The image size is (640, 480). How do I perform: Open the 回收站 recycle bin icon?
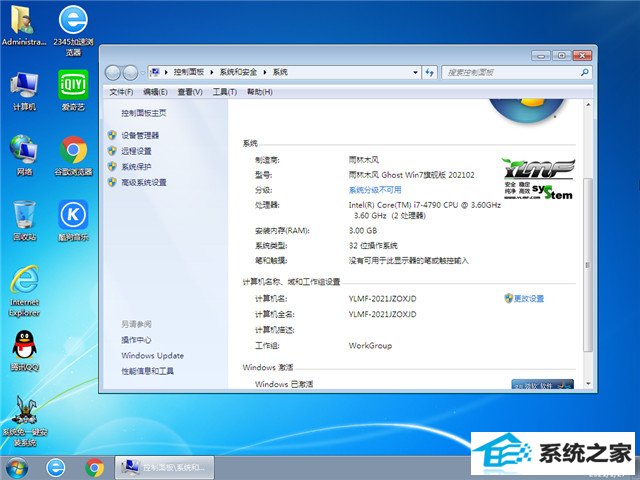tap(24, 220)
